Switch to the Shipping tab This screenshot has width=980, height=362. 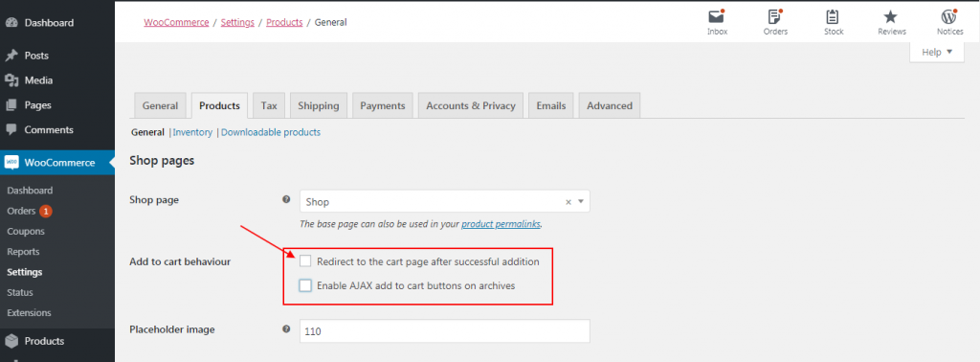tap(318, 105)
